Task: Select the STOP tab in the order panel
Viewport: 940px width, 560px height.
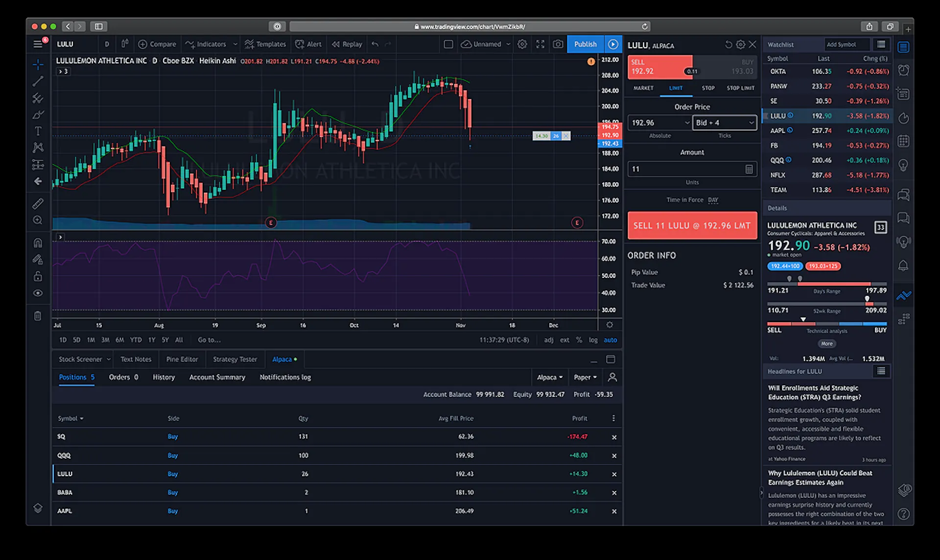Action: [x=708, y=88]
